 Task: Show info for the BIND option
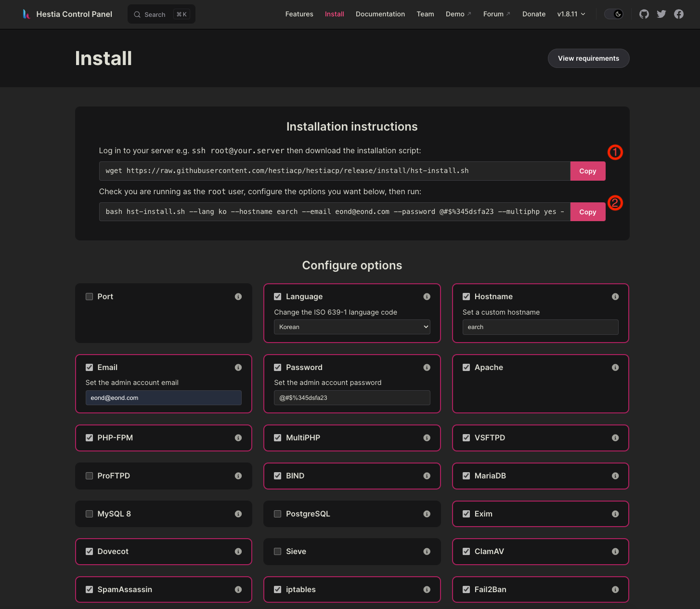[x=427, y=476]
